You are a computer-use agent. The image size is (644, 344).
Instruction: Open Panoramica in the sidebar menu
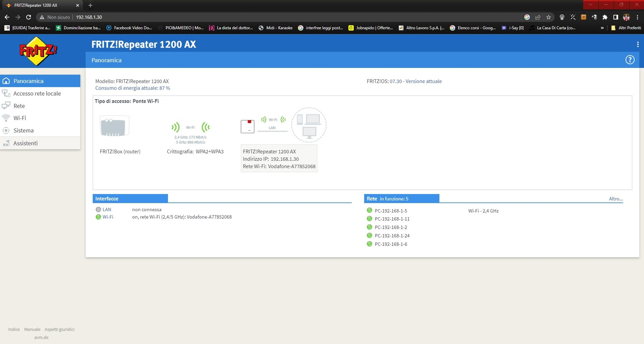pyautogui.click(x=40, y=81)
